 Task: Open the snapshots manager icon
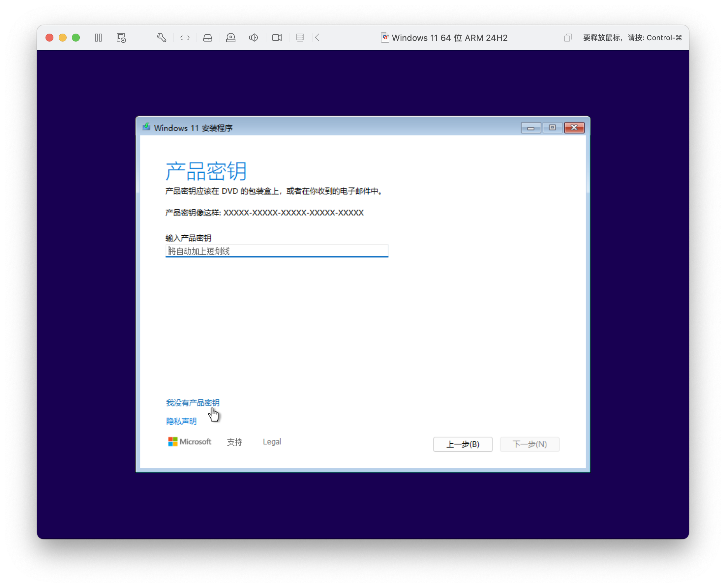[x=121, y=38]
